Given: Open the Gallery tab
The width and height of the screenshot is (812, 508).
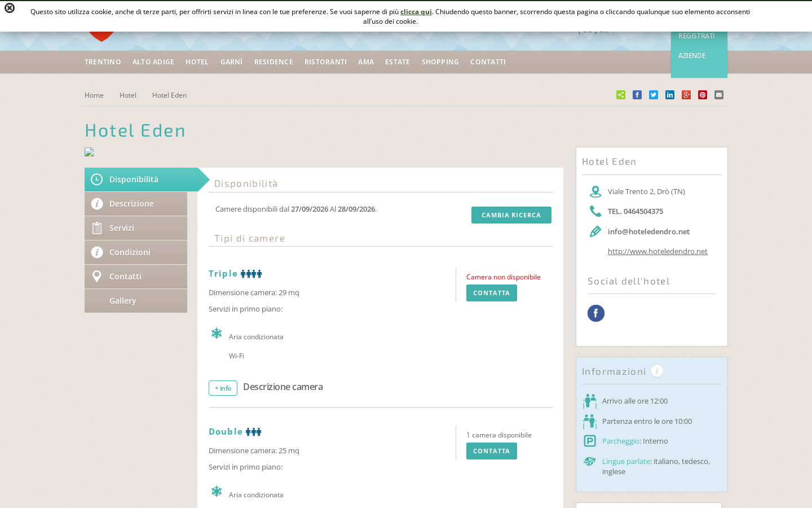Looking at the screenshot, I should pyautogui.click(x=136, y=301).
